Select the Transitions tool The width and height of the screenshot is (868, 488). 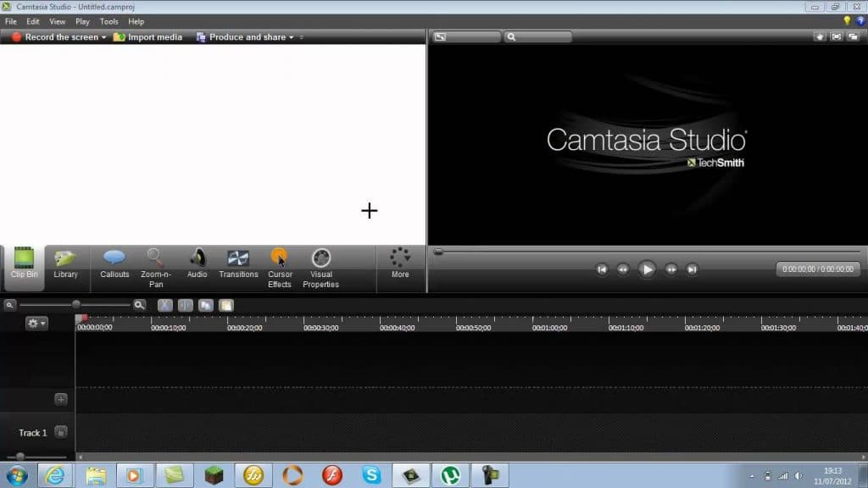click(238, 263)
